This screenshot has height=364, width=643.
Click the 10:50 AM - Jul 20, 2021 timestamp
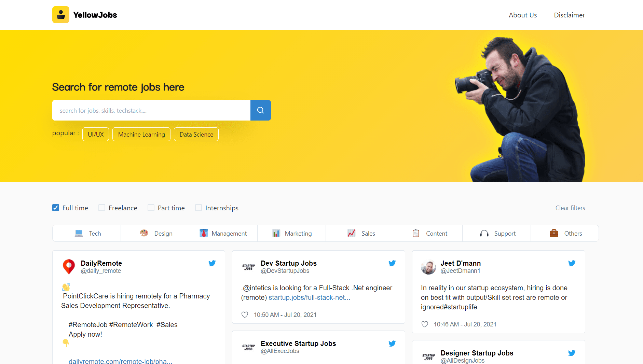(x=285, y=315)
